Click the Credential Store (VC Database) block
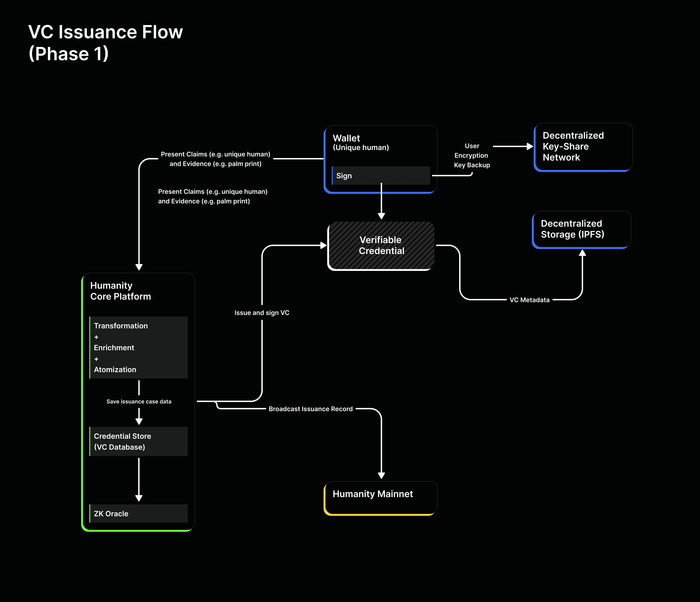Viewport: 700px width, 602px height. pos(139,441)
